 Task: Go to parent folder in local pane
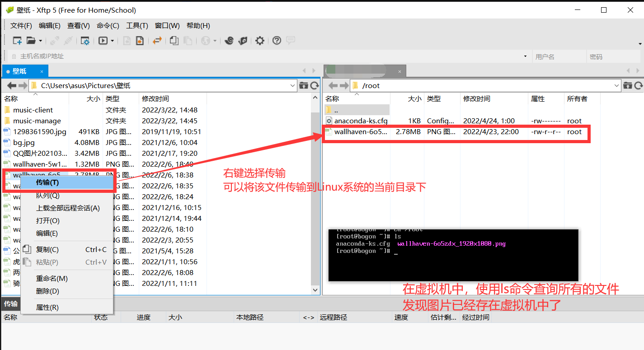point(304,85)
